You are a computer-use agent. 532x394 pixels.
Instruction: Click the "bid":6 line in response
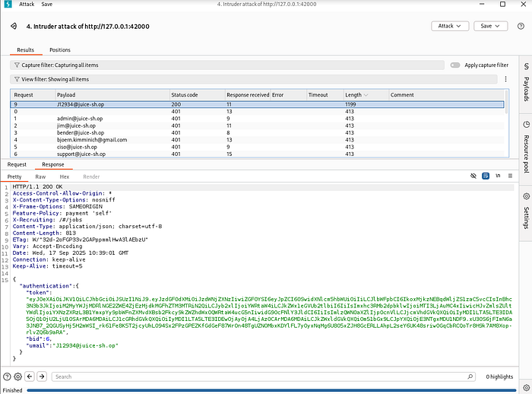coord(39,338)
